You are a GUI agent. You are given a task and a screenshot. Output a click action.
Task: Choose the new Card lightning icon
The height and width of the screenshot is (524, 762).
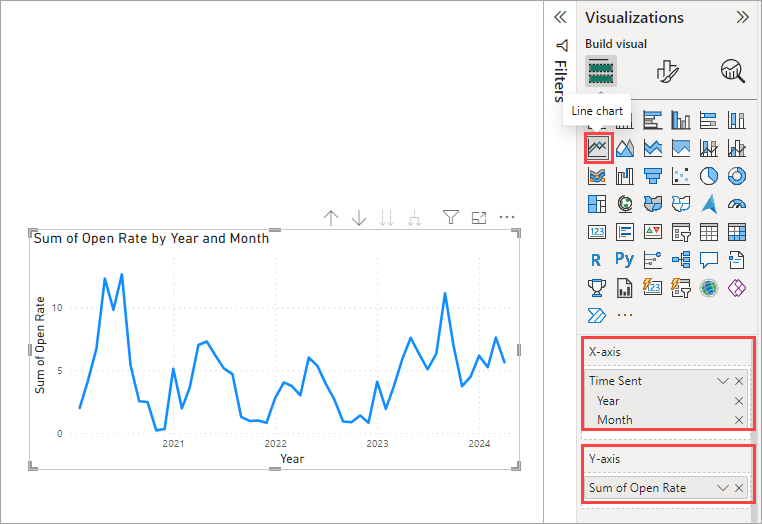[653, 288]
